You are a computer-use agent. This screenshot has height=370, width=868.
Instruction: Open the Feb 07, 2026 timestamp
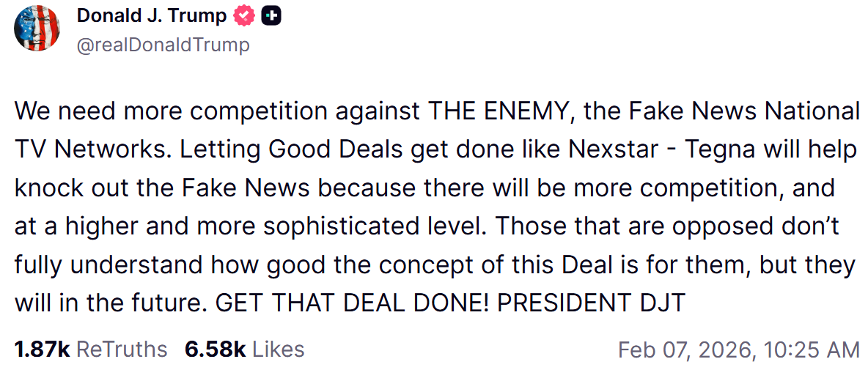[x=738, y=349]
